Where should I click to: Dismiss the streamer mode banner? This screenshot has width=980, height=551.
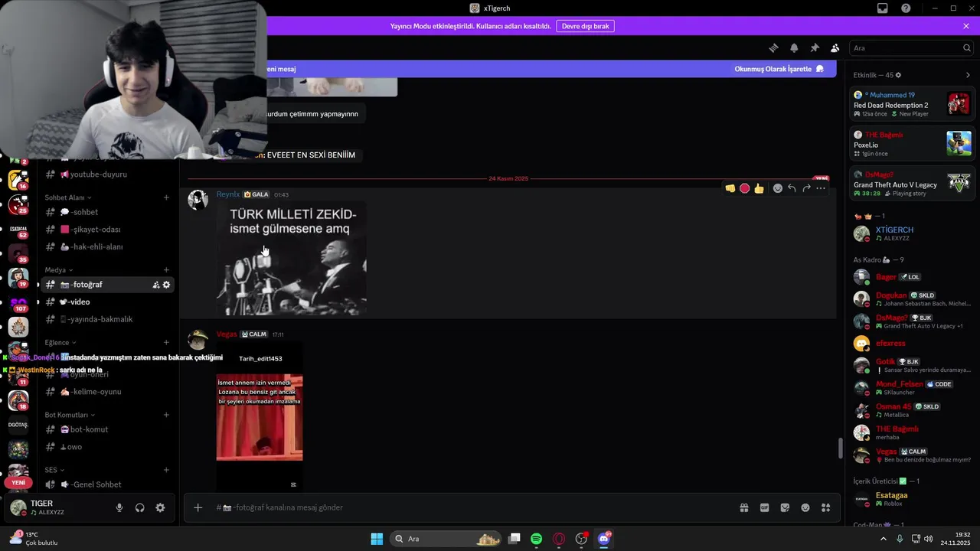(x=966, y=26)
